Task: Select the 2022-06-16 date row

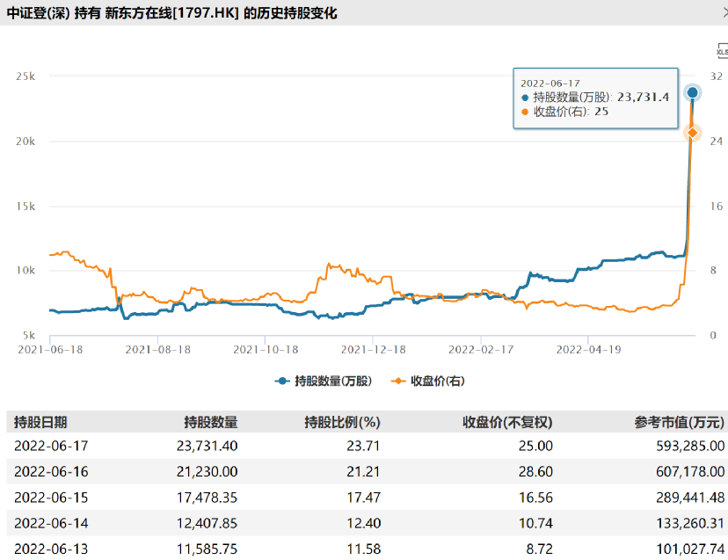Action: (x=367, y=472)
